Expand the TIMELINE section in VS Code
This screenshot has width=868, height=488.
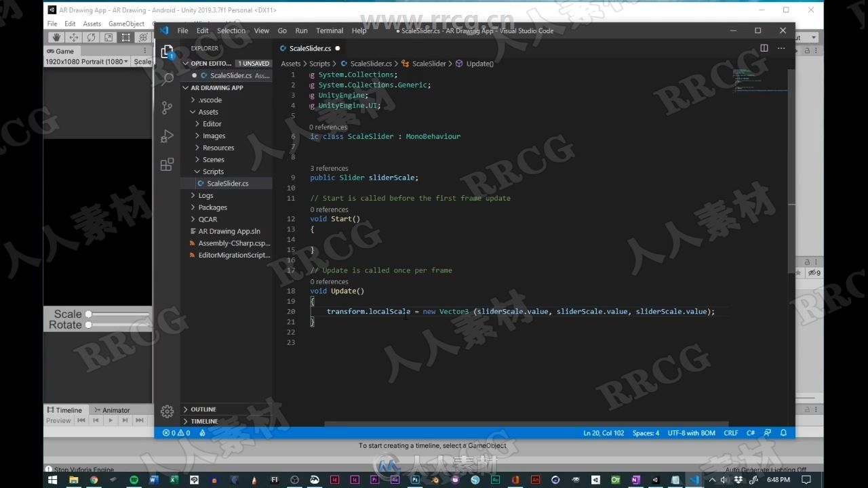(x=226, y=421)
